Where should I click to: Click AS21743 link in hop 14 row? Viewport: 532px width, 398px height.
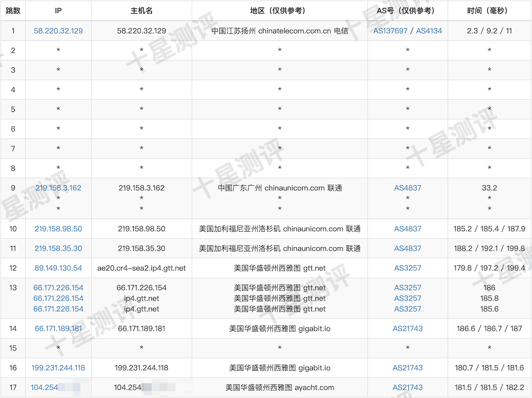pyautogui.click(x=407, y=328)
